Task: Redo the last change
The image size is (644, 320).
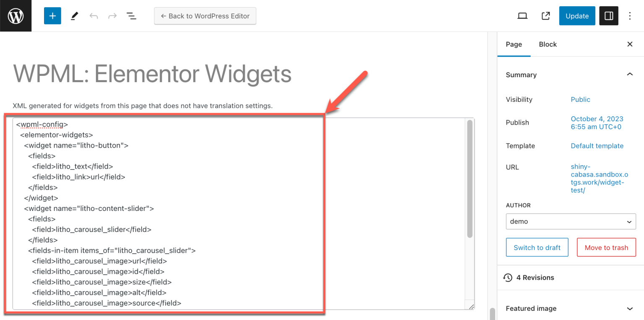Action: (x=112, y=16)
